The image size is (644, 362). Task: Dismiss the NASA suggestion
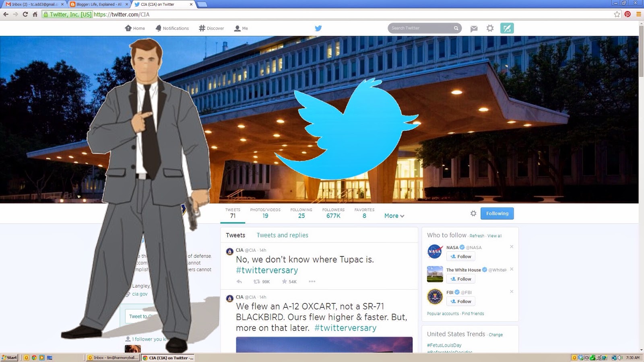tap(512, 247)
